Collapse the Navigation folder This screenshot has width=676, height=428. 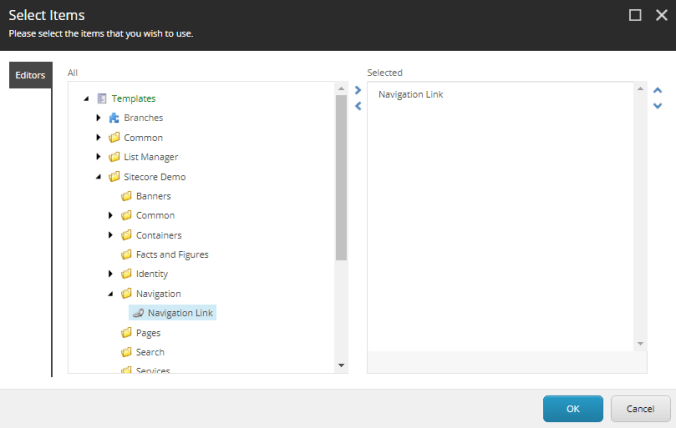pos(110,294)
